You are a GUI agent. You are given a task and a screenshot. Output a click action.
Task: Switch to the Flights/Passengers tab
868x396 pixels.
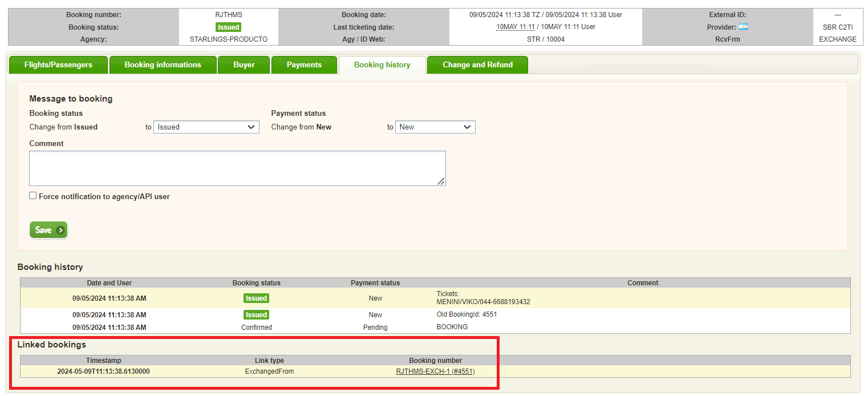click(x=58, y=65)
